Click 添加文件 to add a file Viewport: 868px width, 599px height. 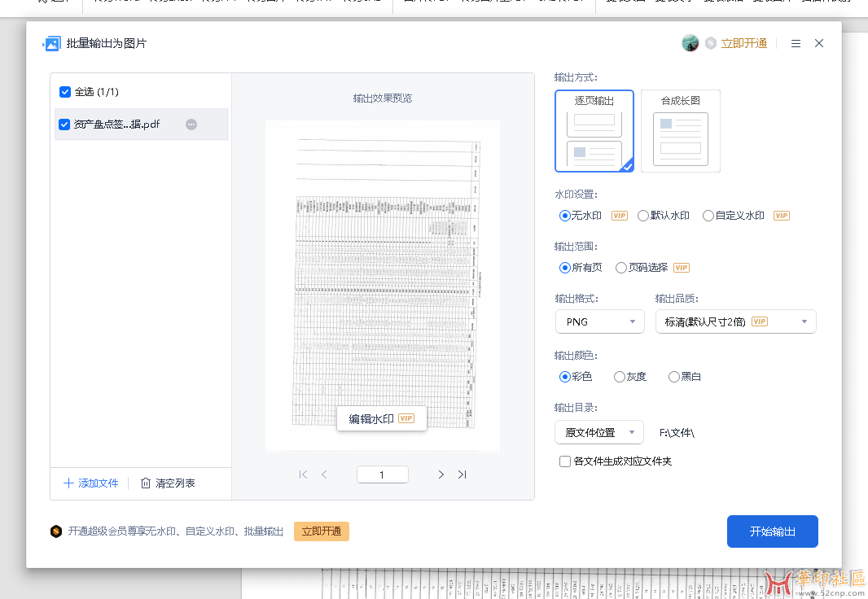click(91, 483)
